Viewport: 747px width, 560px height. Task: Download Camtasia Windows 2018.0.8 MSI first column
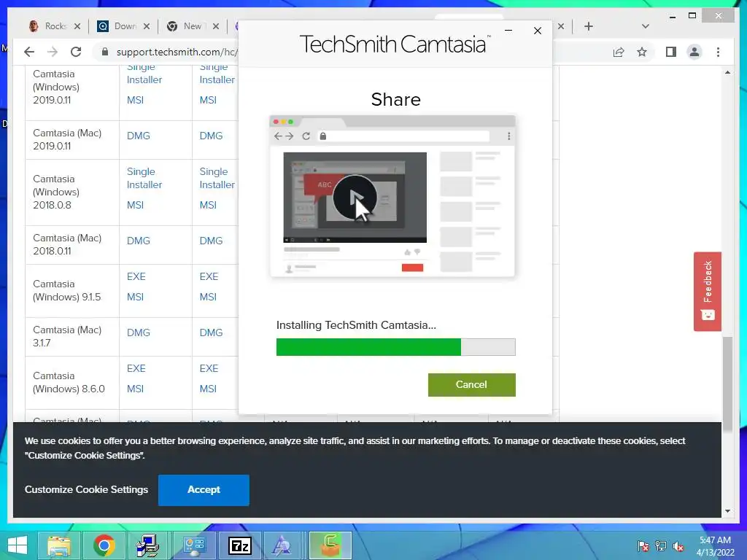pyautogui.click(x=135, y=205)
